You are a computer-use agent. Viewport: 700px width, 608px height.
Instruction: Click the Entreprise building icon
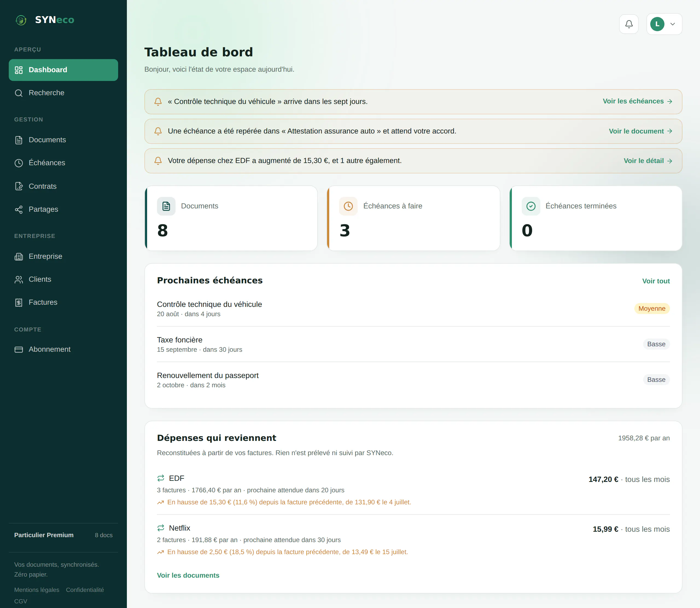[x=19, y=257]
